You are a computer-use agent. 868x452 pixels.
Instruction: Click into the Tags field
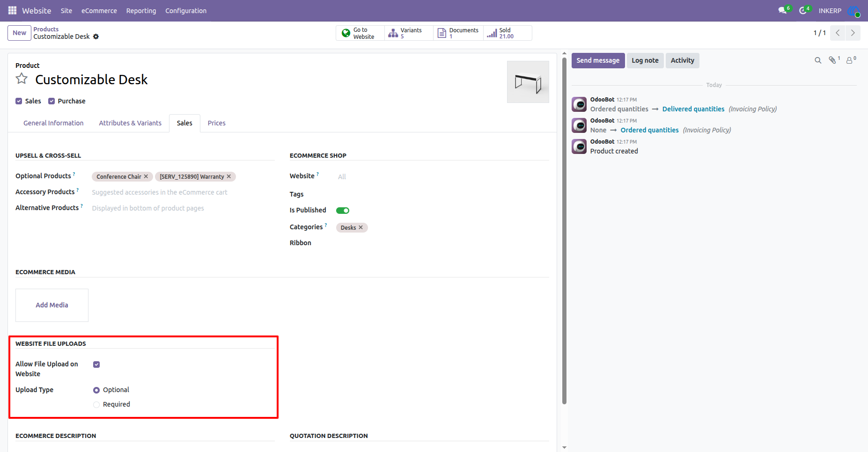pyautogui.click(x=442, y=194)
